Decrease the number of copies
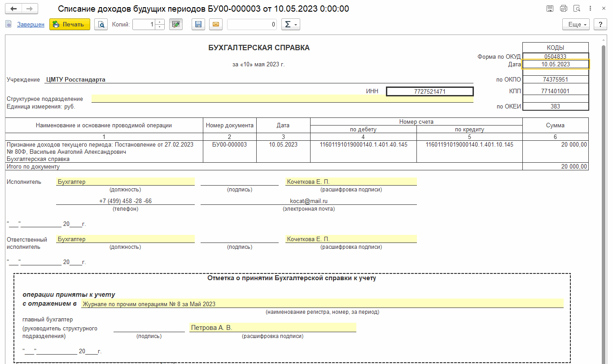Viewport: 613px width, 364px height. [160, 27]
